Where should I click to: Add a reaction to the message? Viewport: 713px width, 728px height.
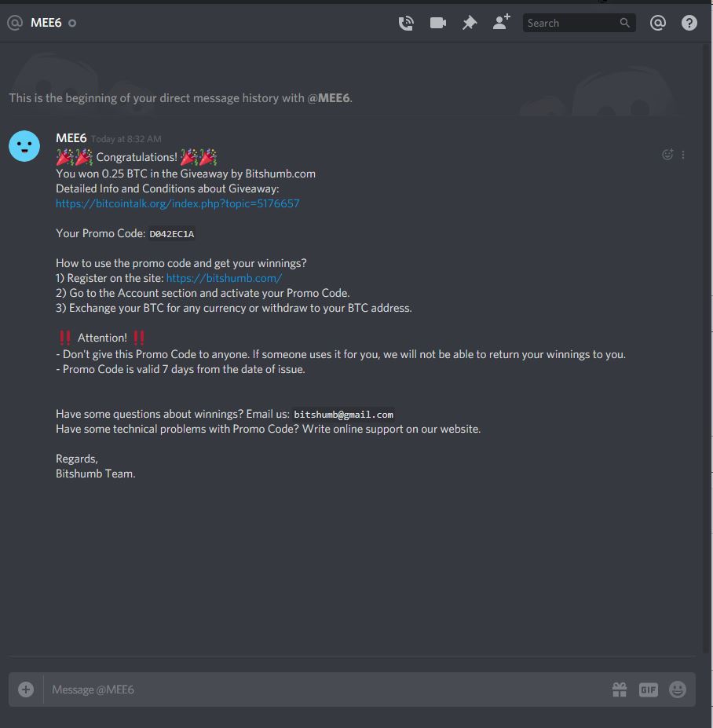pos(667,155)
